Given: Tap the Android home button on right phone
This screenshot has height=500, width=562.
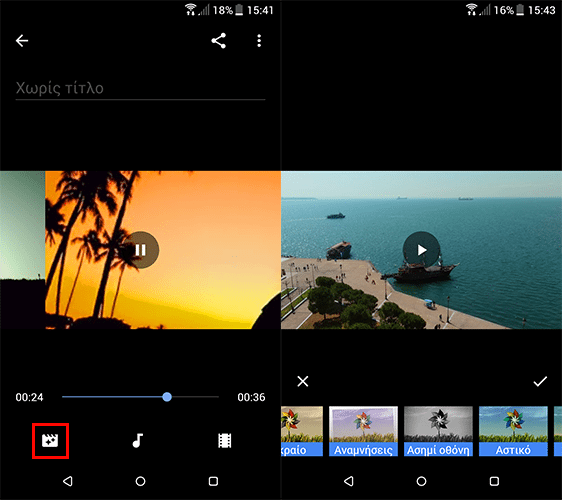Looking at the screenshot, I should [x=422, y=481].
